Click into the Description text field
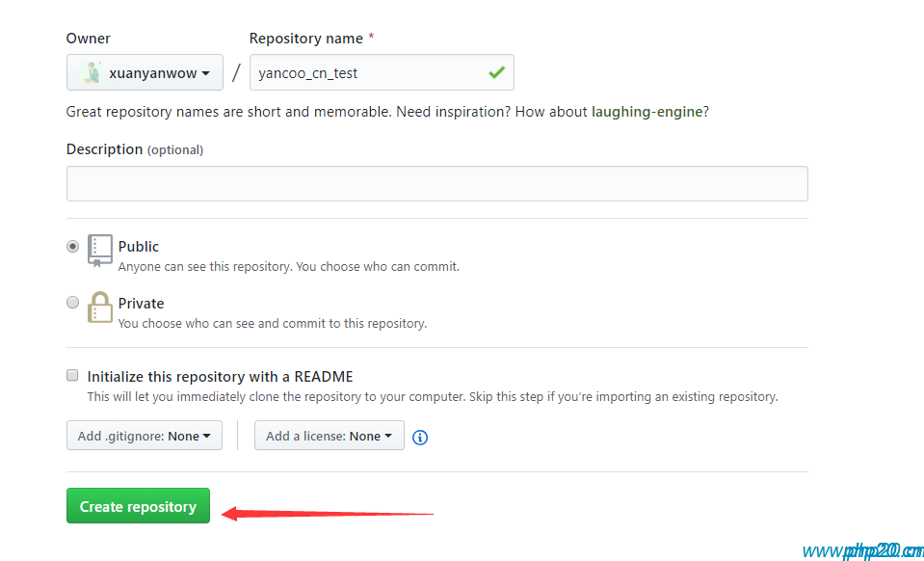 tap(436, 184)
